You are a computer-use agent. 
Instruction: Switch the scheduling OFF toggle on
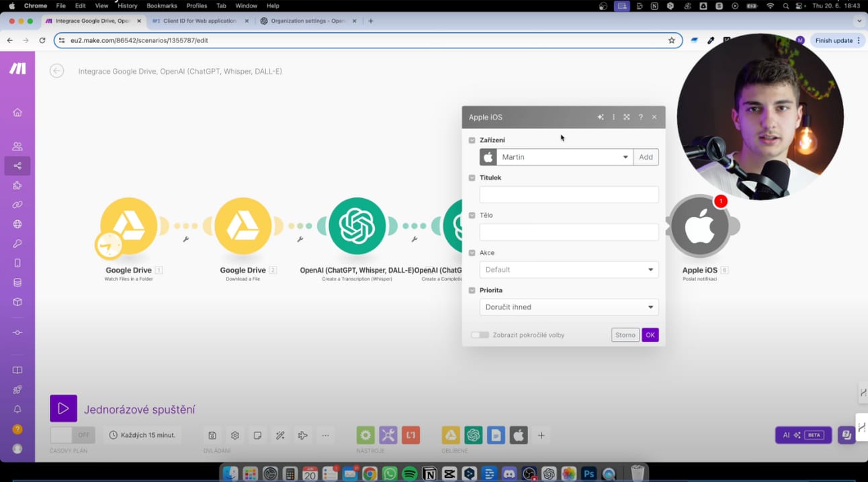pyautogui.click(x=73, y=435)
